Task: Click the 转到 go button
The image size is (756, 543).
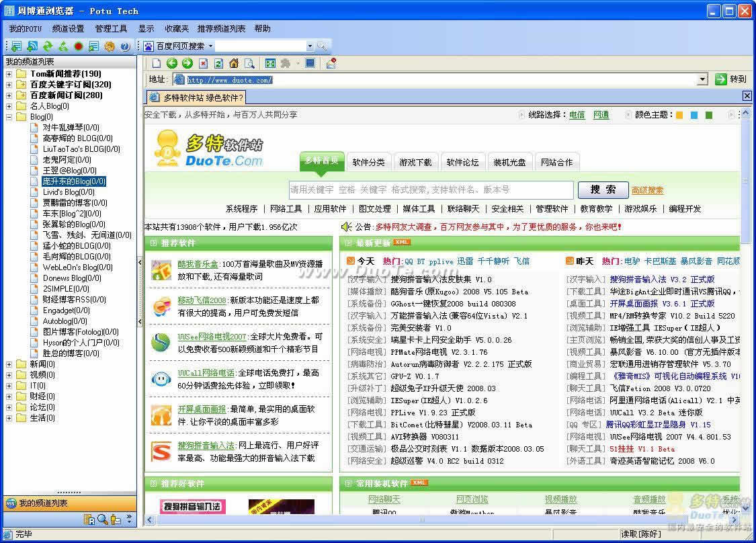Action: point(731,79)
